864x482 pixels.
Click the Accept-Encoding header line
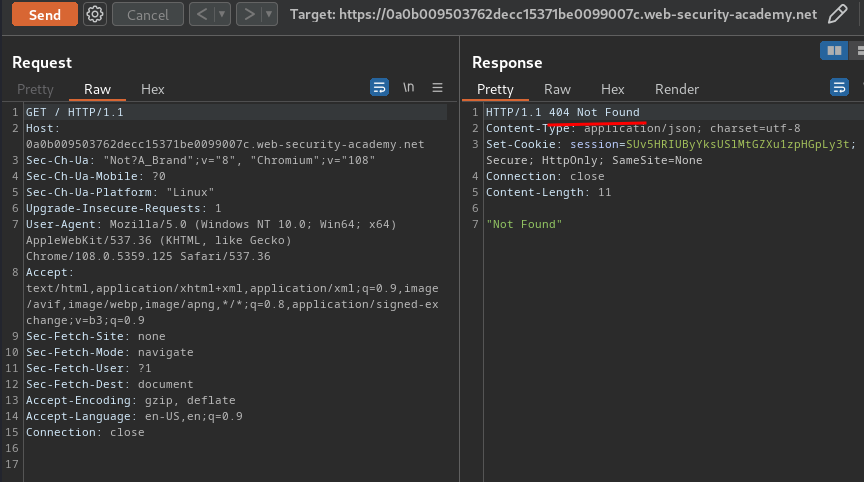131,400
